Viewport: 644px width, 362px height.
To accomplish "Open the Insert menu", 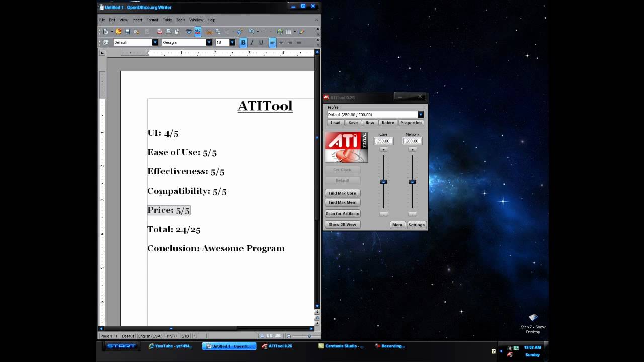I will [x=137, y=20].
